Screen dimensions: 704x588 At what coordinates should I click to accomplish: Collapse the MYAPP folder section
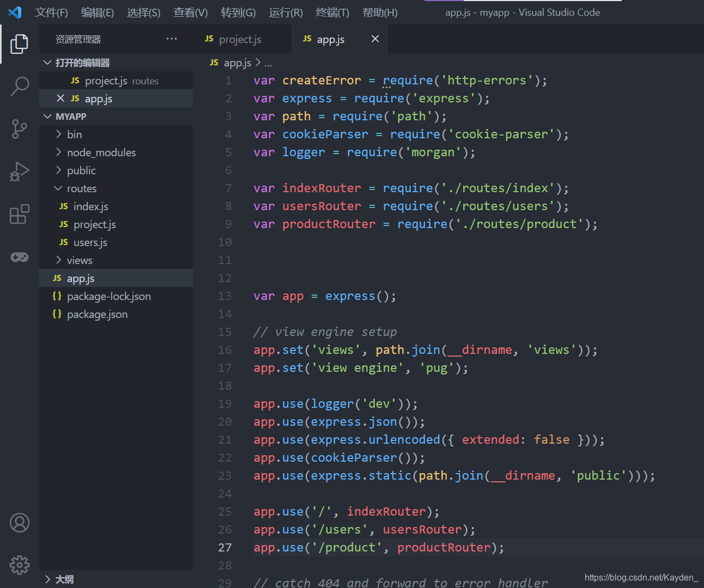[x=47, y=116]
